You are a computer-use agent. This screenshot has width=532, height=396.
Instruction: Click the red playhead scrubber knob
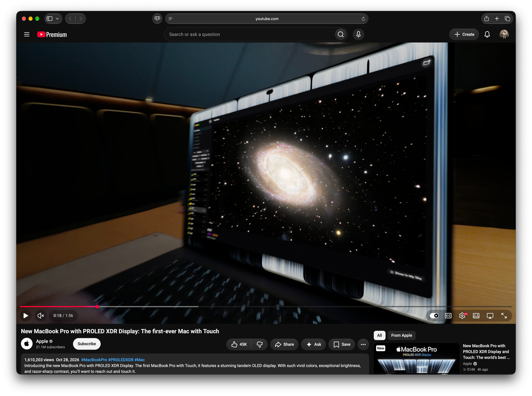point(97,307)
